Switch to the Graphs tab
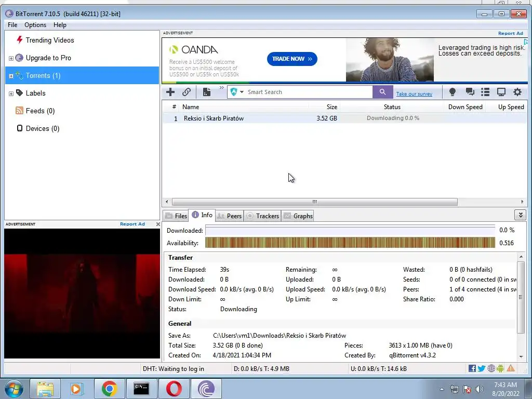Image resolution: width=532 pixels, height=399 pixels. pos(298,216)
